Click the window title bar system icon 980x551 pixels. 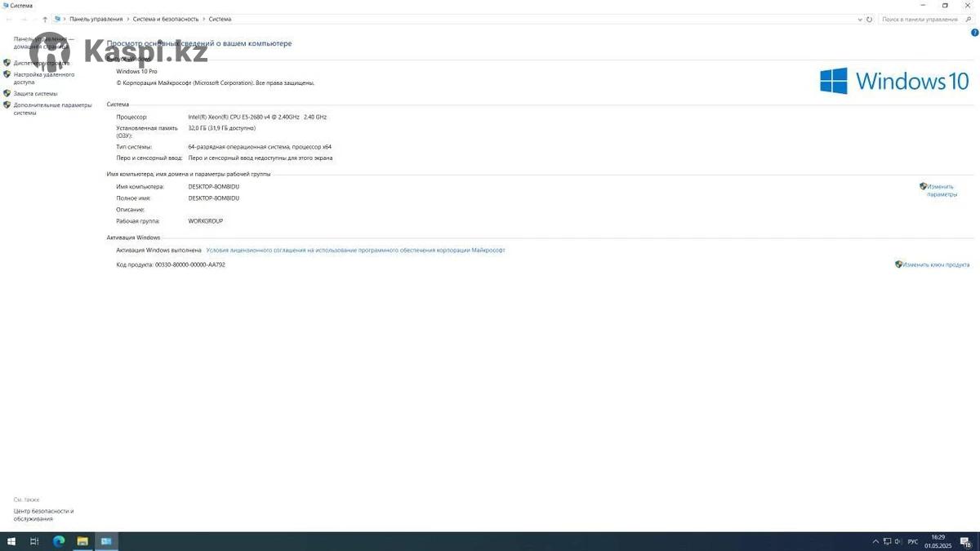(x=5, y=5)
